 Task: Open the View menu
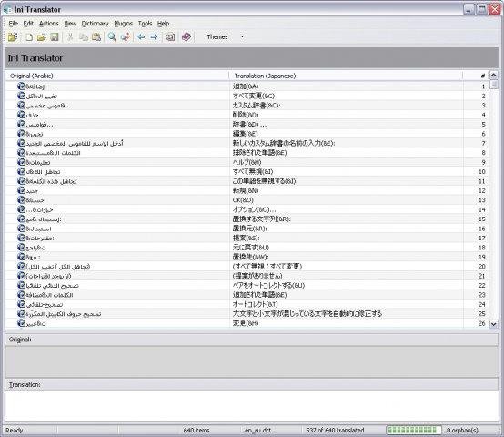[70, 24]
